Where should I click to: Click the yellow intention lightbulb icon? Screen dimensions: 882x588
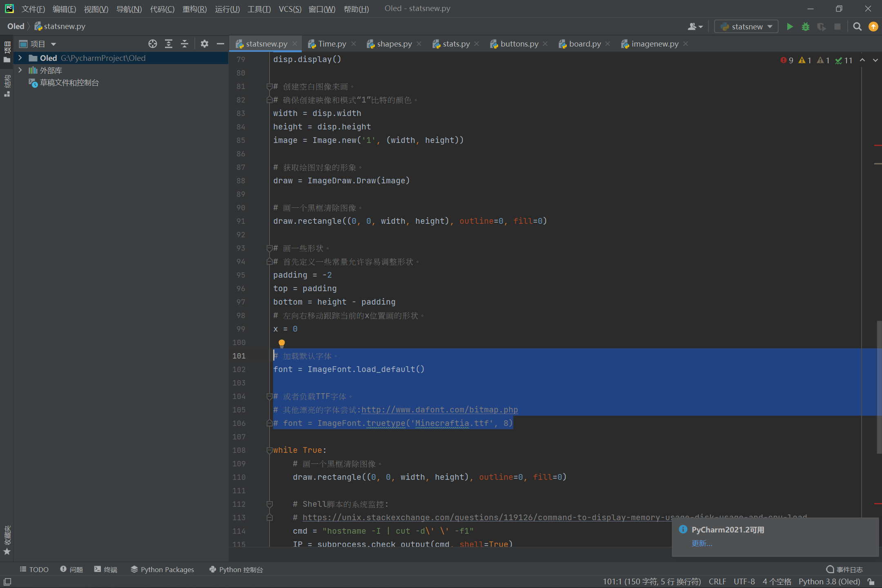point(282,343)
